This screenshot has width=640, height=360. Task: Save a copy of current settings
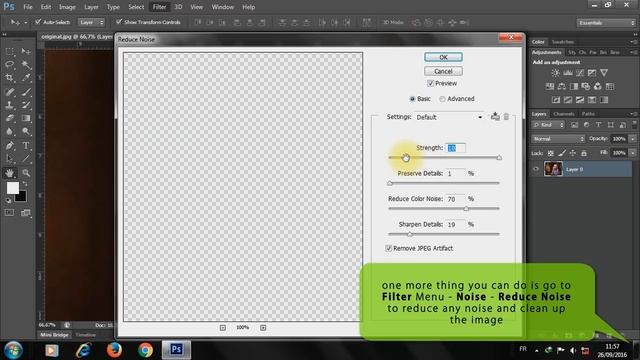[495, 116]
